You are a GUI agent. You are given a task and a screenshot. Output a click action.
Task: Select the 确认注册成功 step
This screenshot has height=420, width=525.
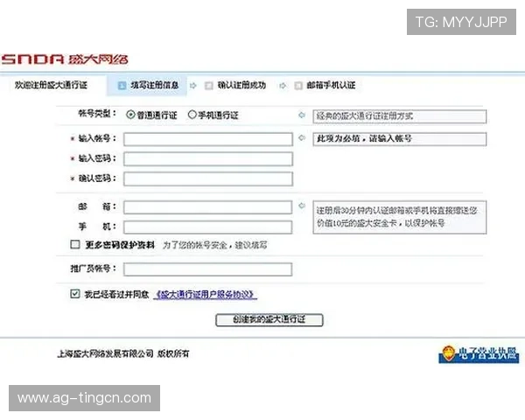click(x=235, y=86)
